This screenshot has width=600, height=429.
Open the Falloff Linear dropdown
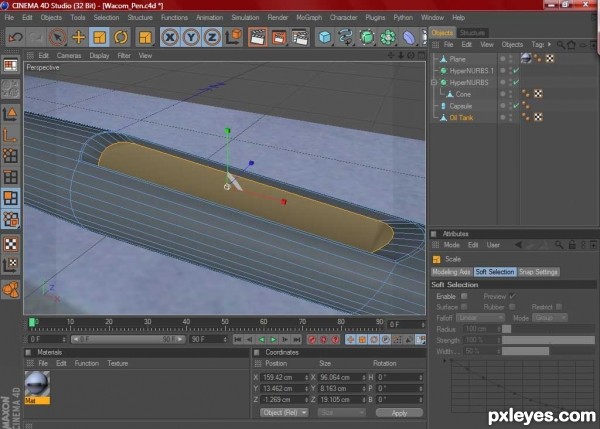[481, 318]
